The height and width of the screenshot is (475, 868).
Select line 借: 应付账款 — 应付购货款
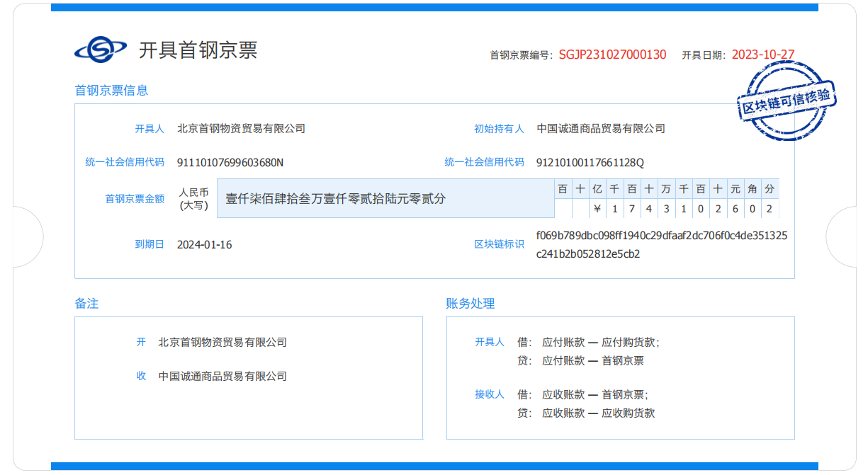click(x=588, y=342)
